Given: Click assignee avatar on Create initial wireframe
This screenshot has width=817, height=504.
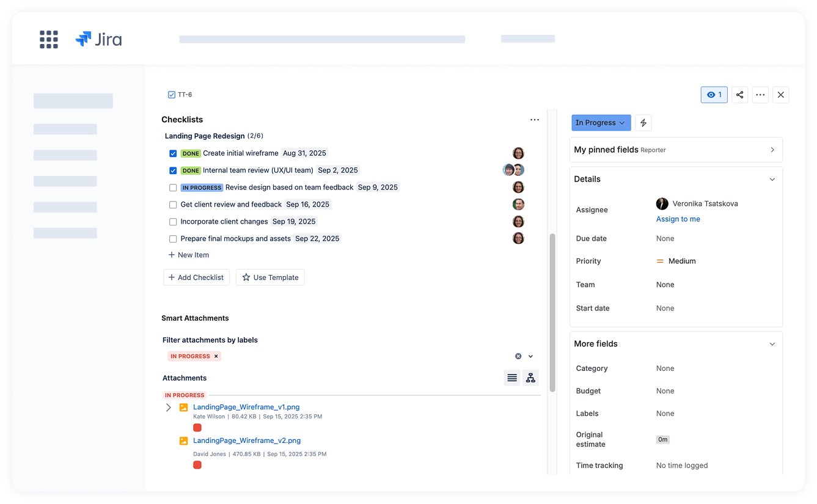Looking at the screenshot, I should click(x=518, y=153).
